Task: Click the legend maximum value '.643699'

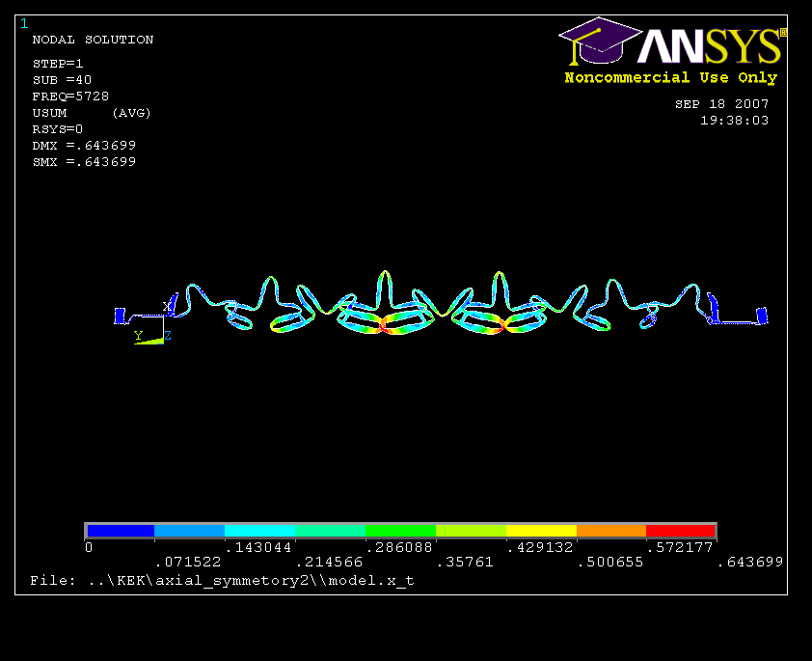Action: [750, 562]
